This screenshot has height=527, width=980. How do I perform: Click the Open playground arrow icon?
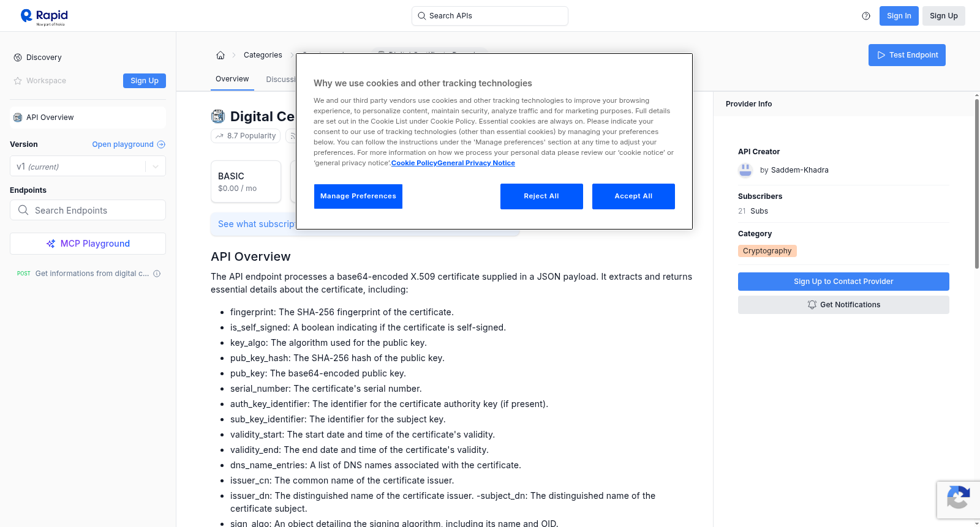tap(161, 144)
